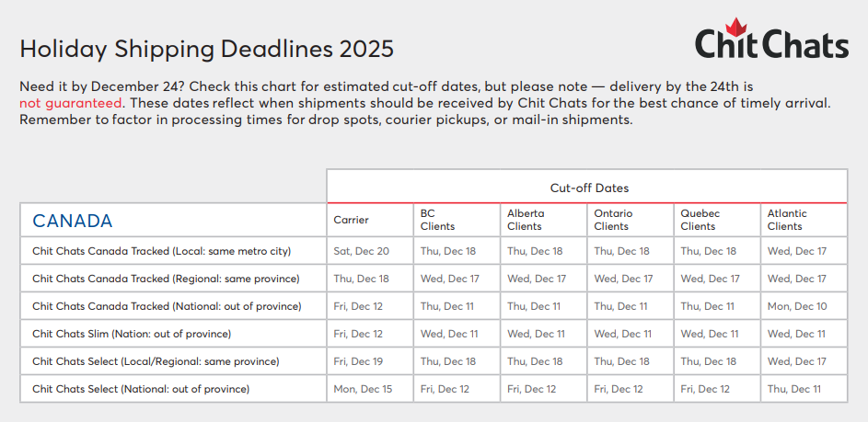Select the Atlantic Clients column header
Screen dimensions: 868x422
pos(785,220)
